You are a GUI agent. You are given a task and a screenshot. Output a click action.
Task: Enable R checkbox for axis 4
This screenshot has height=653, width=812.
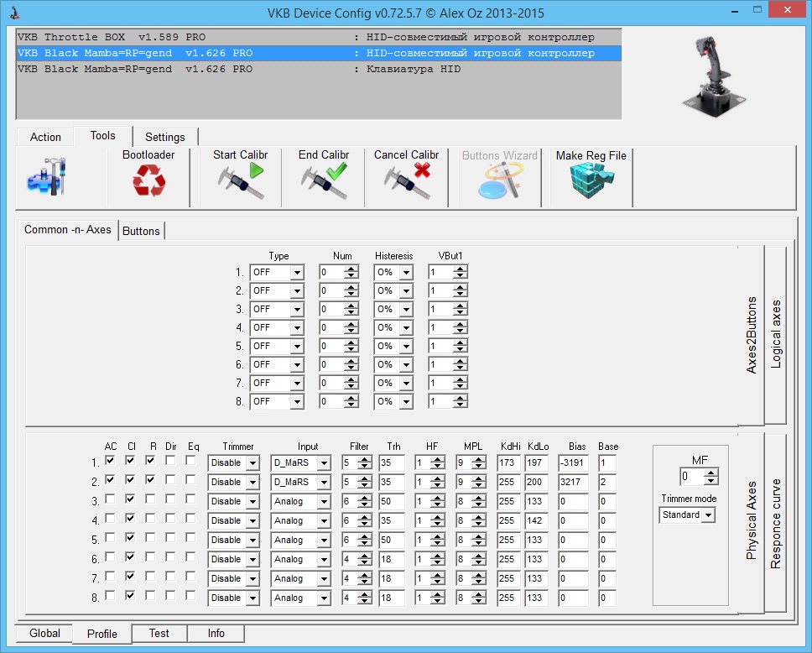(x=150, y=518)
